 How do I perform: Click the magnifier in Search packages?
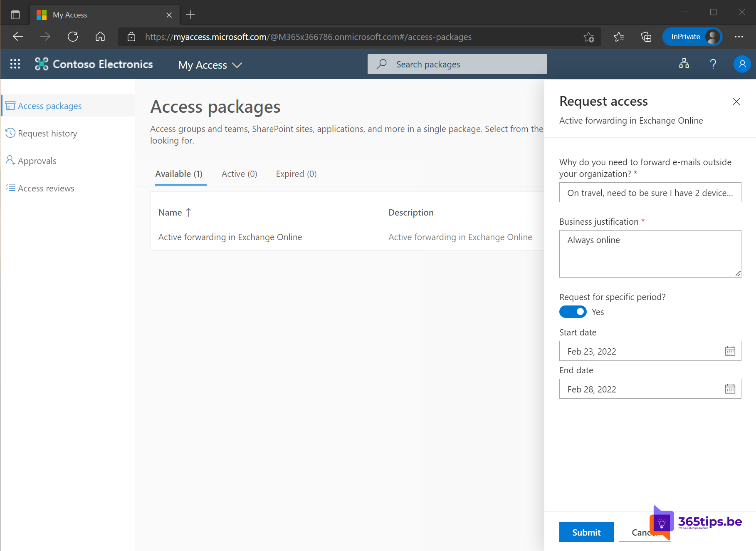(381, 64)
